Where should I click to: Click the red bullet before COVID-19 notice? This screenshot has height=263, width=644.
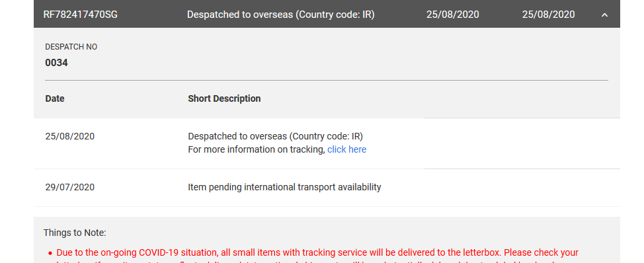(x=50, y=253)
